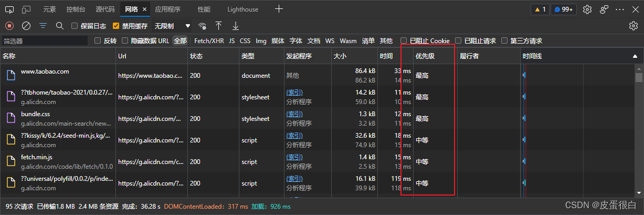Open network conditions wifi icon

click(202, 26)
